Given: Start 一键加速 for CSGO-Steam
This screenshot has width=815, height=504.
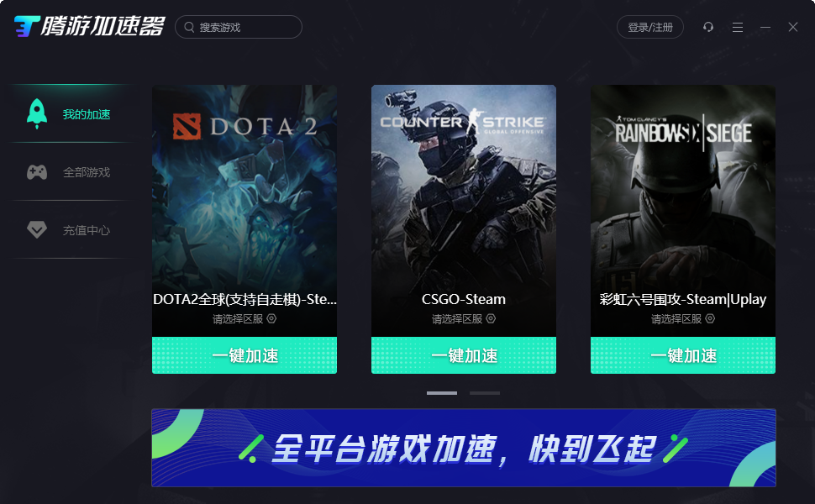Looking at the screenshot, I should 464,355.
